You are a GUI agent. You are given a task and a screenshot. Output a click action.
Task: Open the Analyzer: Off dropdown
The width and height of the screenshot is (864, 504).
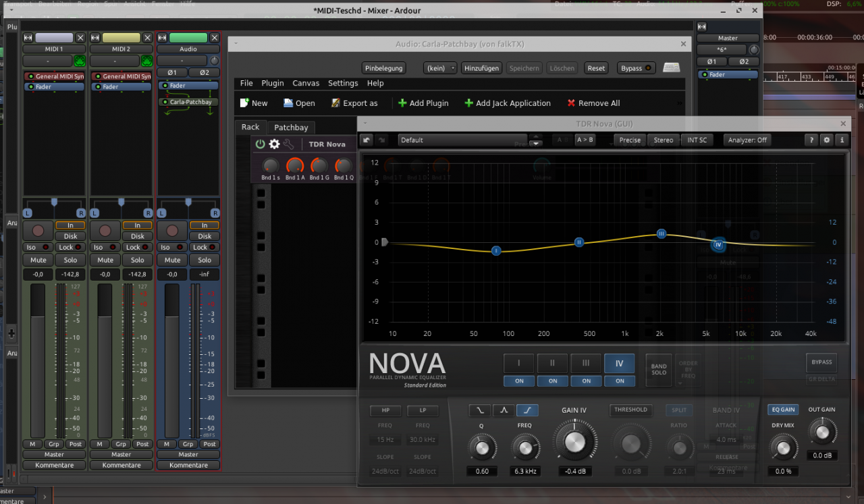coord(747,140)
